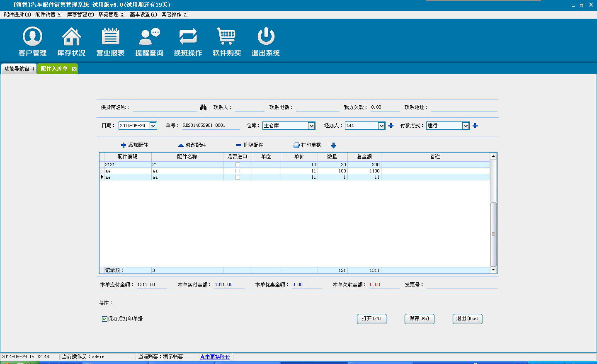Toggle 保存后打印单据 checkbox

coord(104,319)
